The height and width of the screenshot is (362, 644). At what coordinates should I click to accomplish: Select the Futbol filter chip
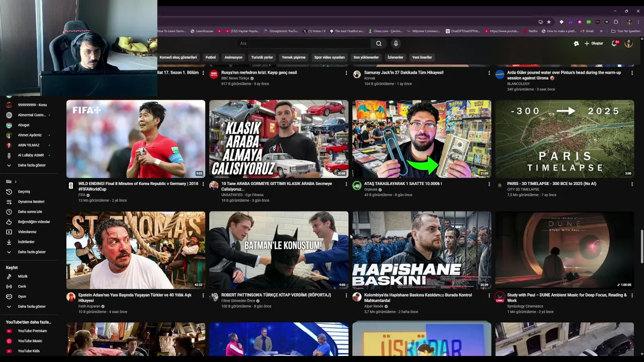[x=210, y=57]
